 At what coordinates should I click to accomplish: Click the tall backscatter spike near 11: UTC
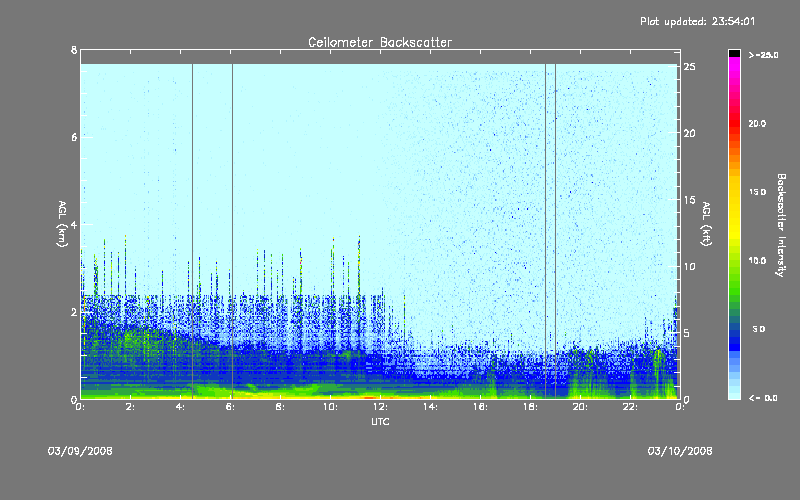click(x=359, y=265)
